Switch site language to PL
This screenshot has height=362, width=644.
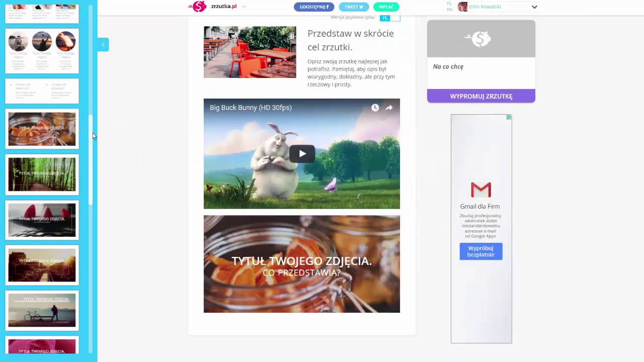[x=449, y=4]
